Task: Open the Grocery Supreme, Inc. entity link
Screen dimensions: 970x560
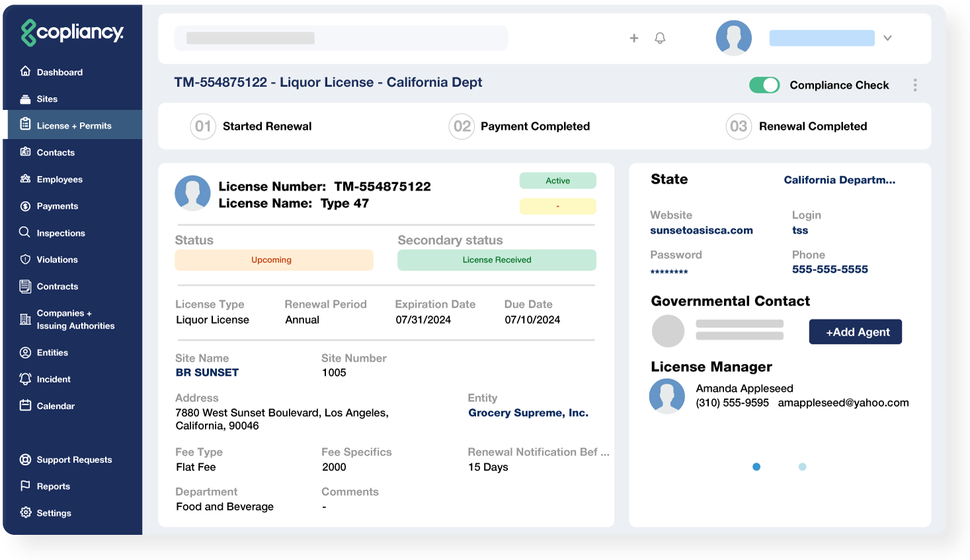Action: pos(528,413)
